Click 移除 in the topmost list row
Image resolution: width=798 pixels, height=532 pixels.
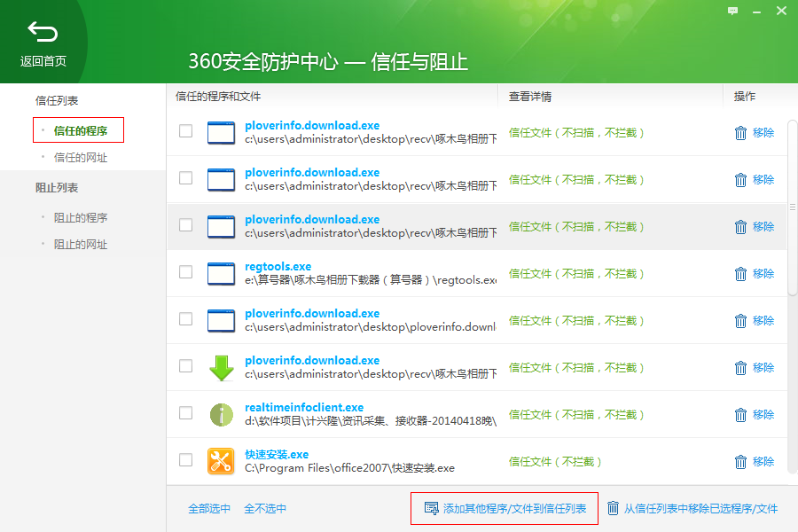pyautogui.click(x=763, y=133)
